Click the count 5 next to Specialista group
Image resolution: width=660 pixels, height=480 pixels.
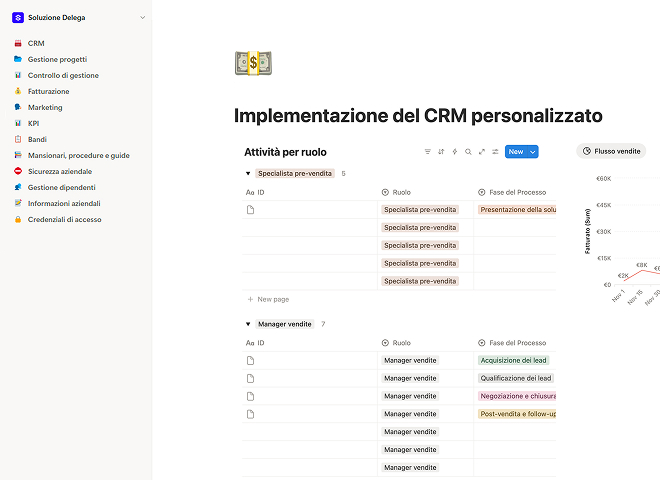pos(343,173)
